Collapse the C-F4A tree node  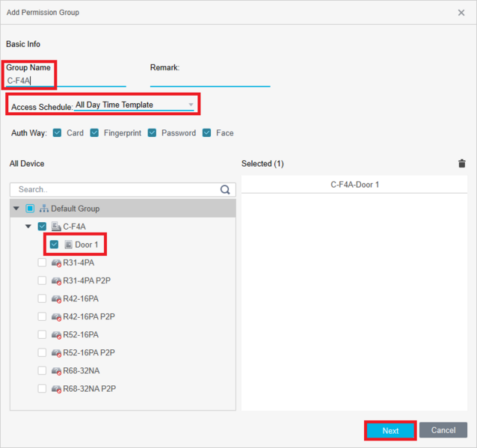click(28, 227)
